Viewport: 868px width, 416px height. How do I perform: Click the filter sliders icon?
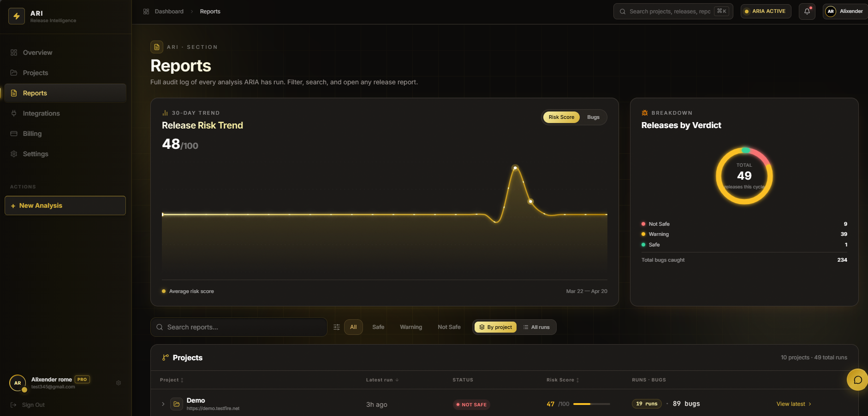(337, 327)
